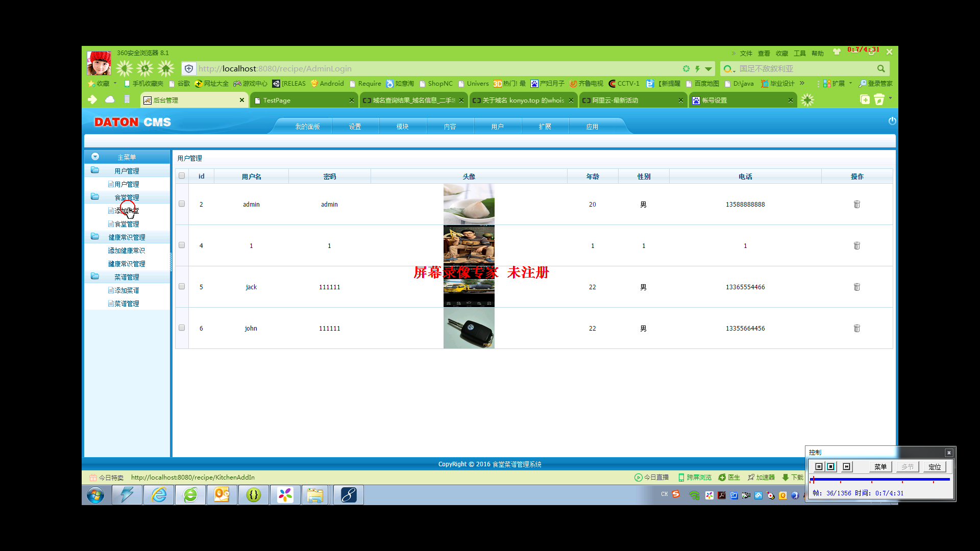Check the checkbox for user id 4
This screenshot has width=980, height=551.
(x=182, y=245)
